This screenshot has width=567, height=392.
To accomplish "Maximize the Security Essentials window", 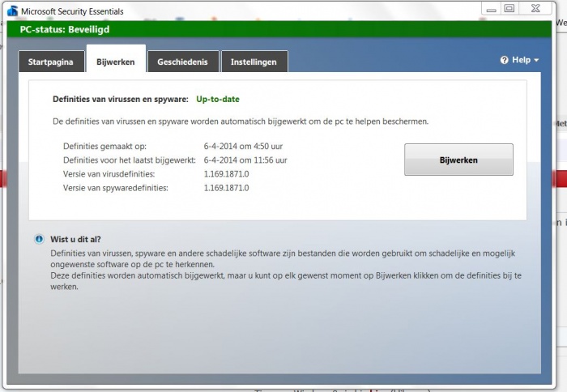I will pyautogui.click(x=509, y=8).
